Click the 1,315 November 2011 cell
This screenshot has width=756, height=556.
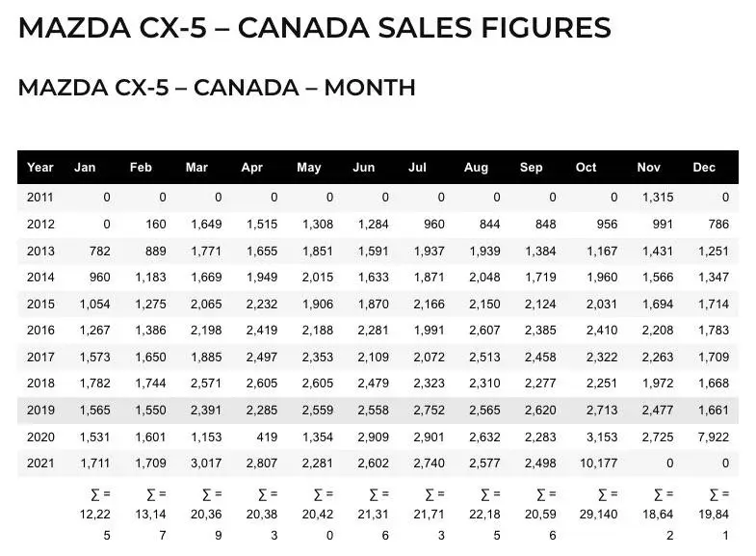(658, 198)
